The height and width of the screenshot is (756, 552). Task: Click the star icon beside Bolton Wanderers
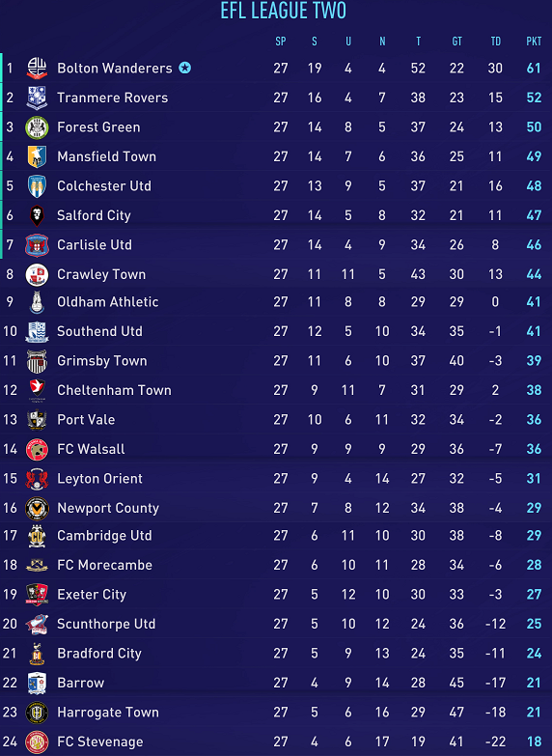click(184, 68)
